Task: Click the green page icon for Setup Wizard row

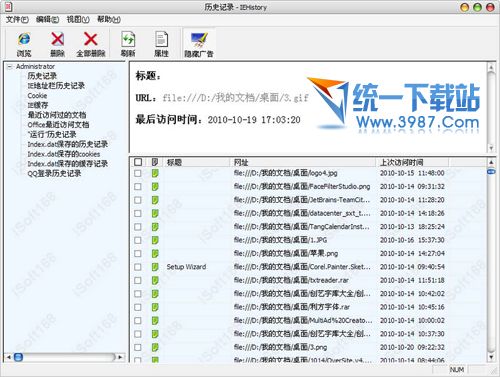Action: point(155,267)
